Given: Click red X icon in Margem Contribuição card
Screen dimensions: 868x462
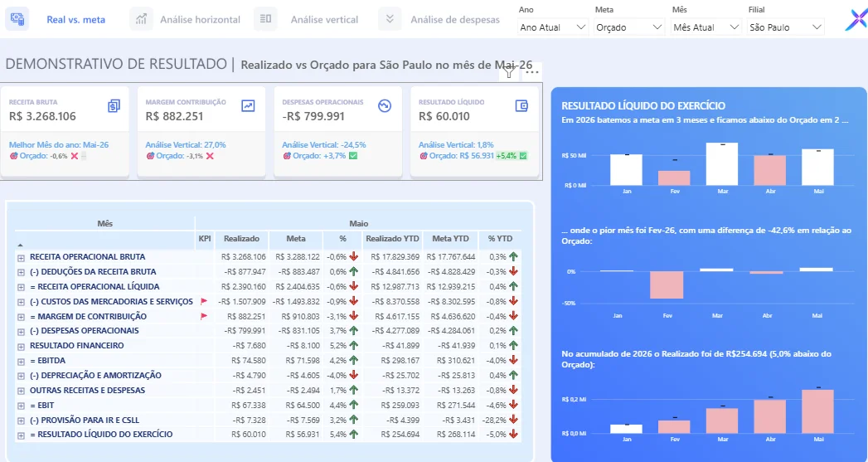Looking at the screenshot, I should click(210, 156).
